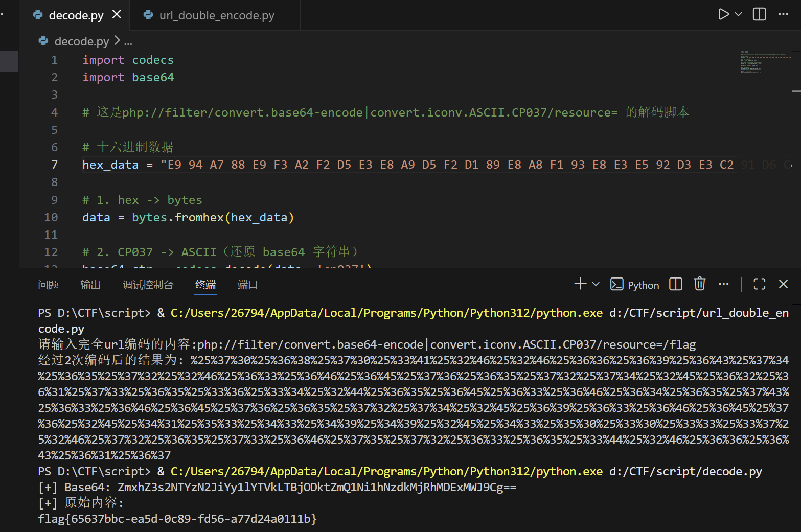Switch to the url_double_encode.py tab

click(216, 15)
